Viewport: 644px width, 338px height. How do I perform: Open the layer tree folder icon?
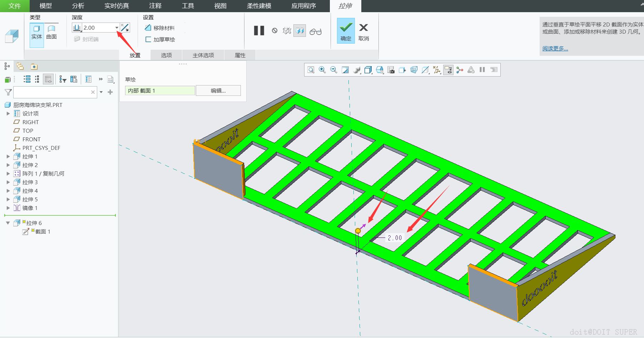tap(20, 67)
